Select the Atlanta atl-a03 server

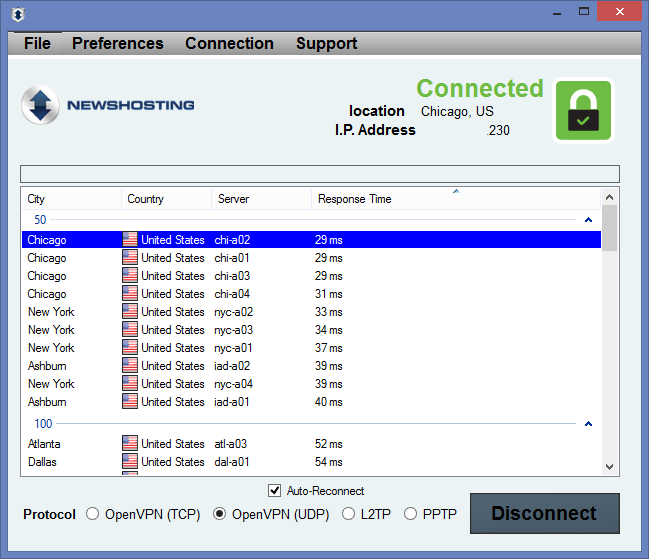[x=311, y=444]
